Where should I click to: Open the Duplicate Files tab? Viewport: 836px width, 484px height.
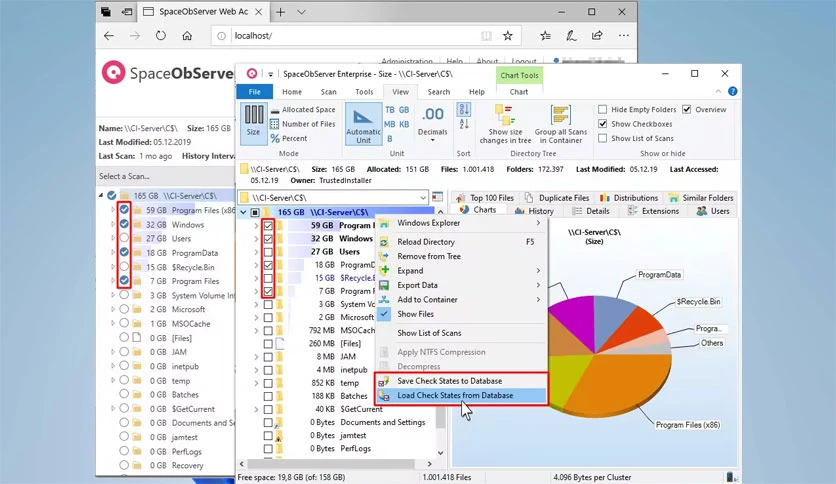pos(557,198)
